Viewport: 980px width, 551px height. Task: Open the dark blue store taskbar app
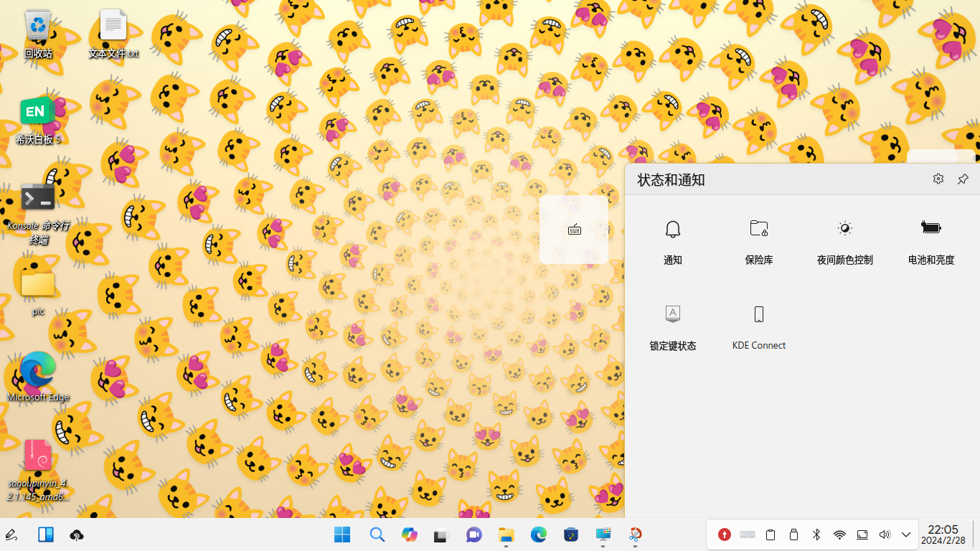(x=571, y=534)
